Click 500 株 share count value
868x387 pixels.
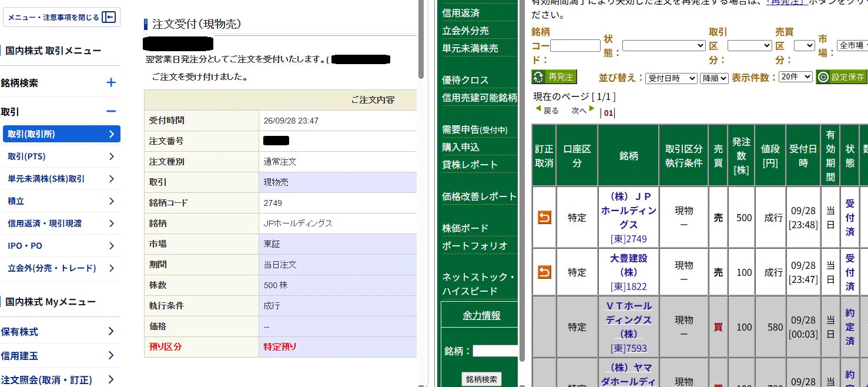(276, 285)
